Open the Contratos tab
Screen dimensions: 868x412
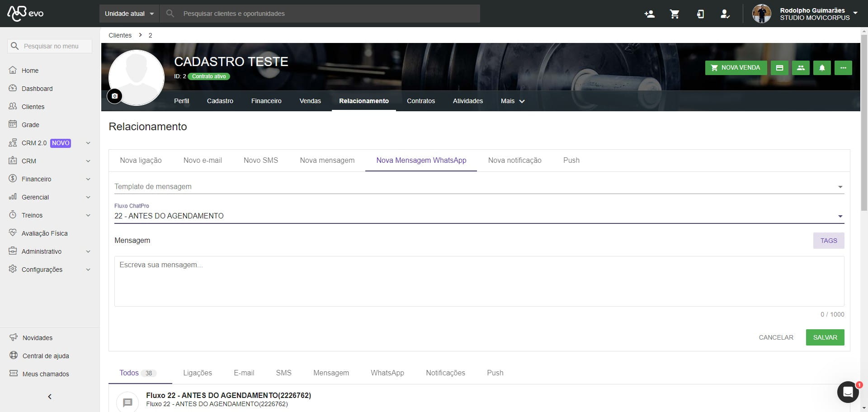(x=421, y=101)
